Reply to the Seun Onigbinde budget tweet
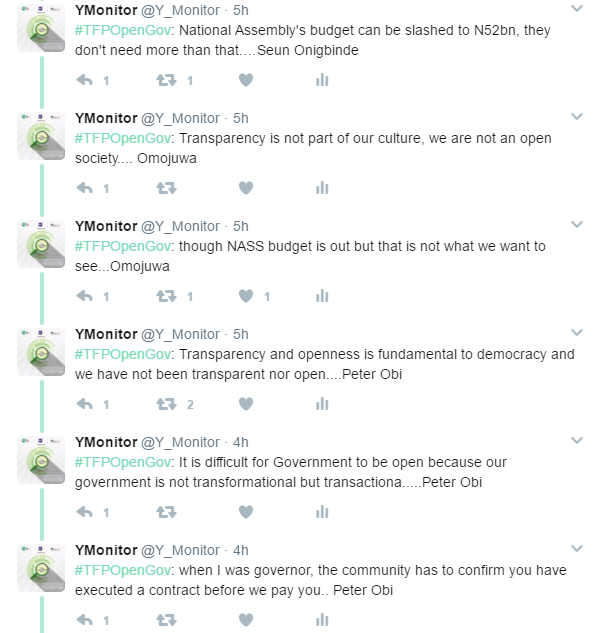This screenshot has height=633, width=602. pos(85,80)
